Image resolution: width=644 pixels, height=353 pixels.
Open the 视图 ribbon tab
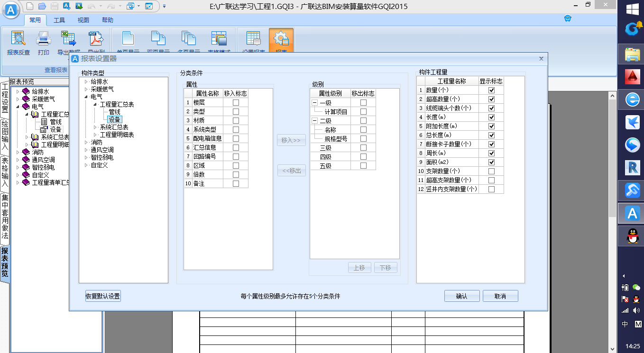pyautogui.click(x=83, y=20)
